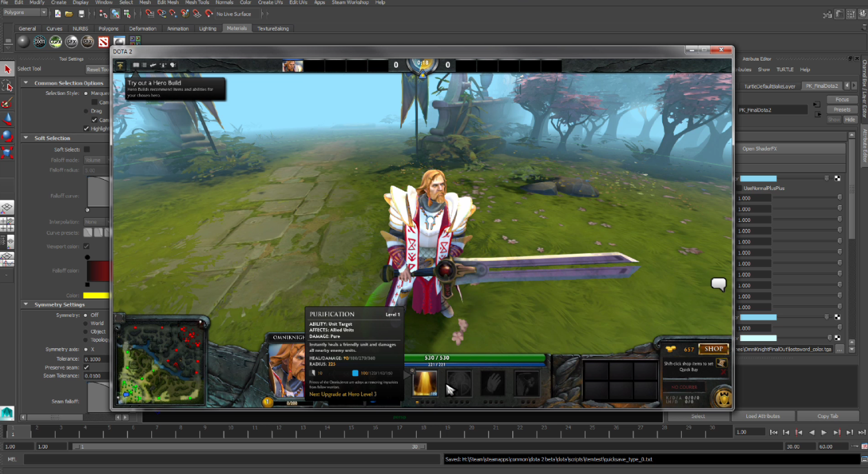Viewport: 868px width, 474px height.
Task: Click the Load Attributes button
Action: pos(763,416)
